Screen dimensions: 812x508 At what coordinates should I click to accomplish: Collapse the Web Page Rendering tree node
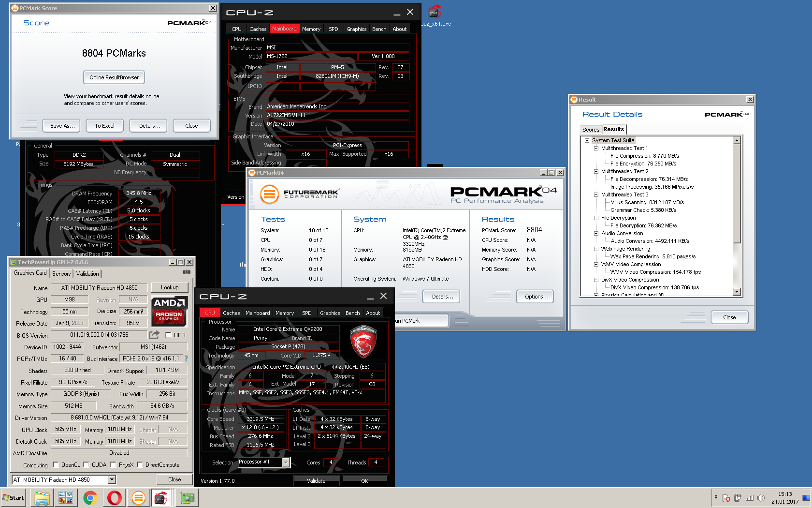click(x=596, y=249)
